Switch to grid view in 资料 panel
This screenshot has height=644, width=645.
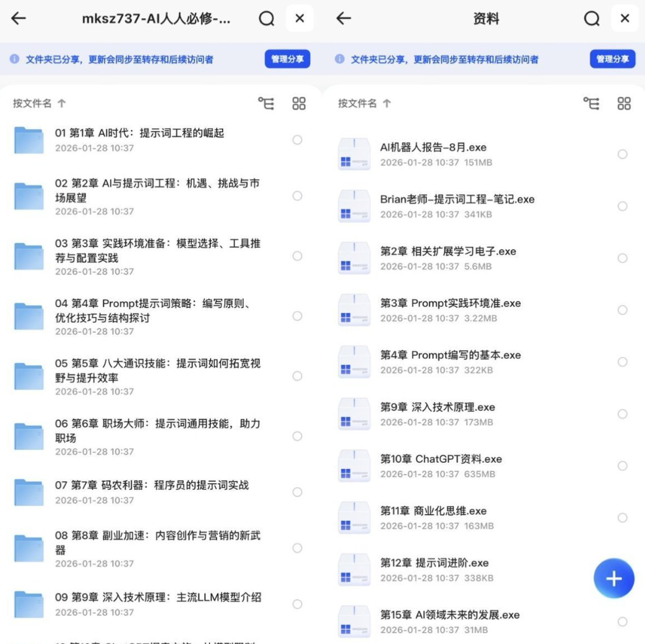[624, 103]
